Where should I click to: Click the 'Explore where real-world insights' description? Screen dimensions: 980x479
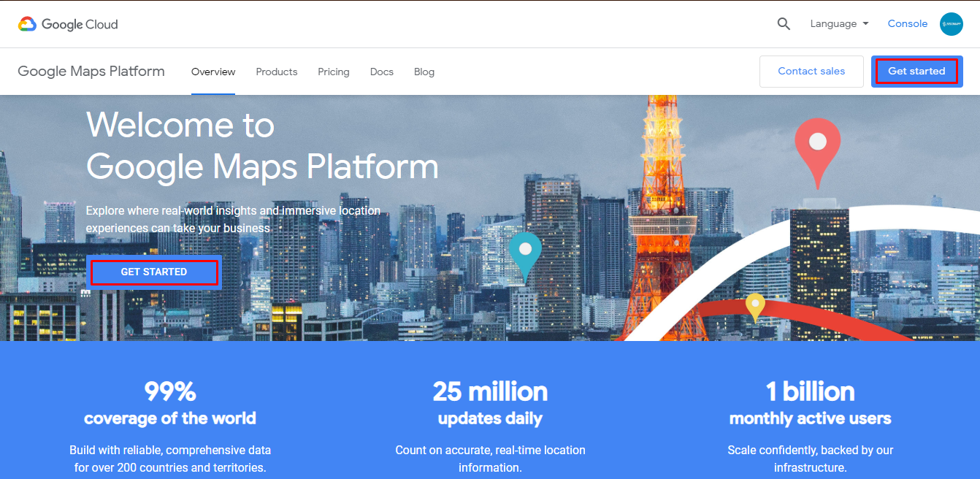[233, 219]
